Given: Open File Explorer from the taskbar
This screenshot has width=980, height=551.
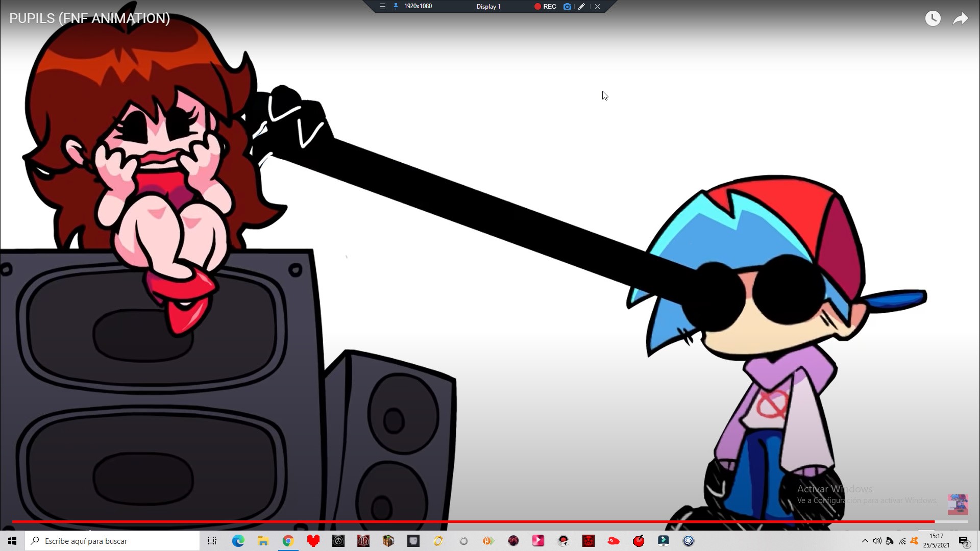Looking at the screenshot, I should (263, 541).
